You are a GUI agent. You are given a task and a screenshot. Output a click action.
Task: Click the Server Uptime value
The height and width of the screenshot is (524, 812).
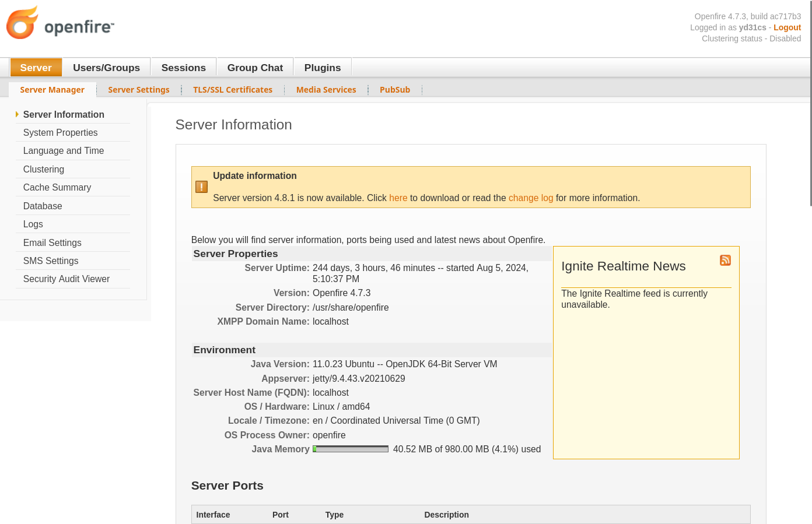click(421, 273)
